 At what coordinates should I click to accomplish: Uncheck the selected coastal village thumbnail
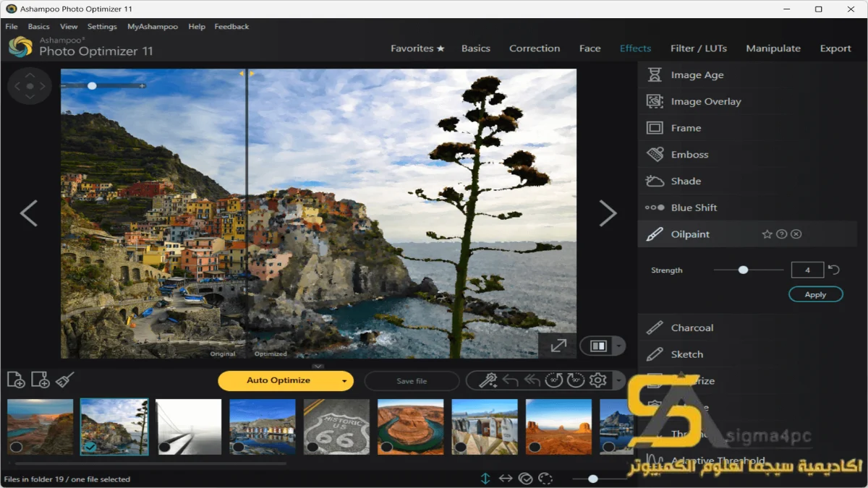tap(90, 447)
